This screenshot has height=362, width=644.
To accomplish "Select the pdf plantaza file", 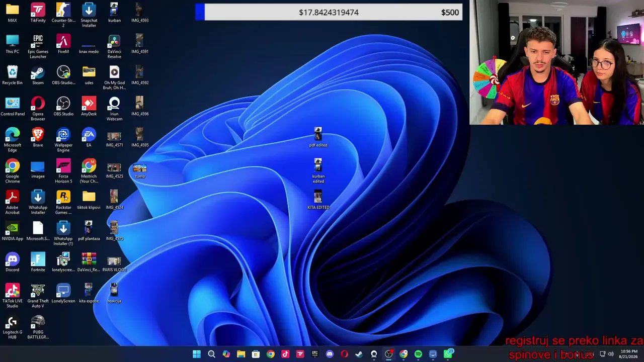I will tap(89, 231).
